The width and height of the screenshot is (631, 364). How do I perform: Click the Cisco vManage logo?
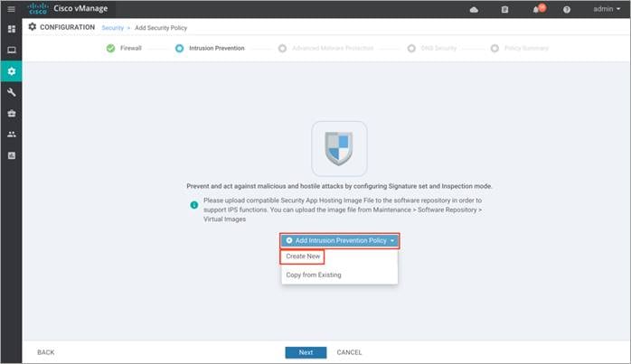tap(68, 8)
